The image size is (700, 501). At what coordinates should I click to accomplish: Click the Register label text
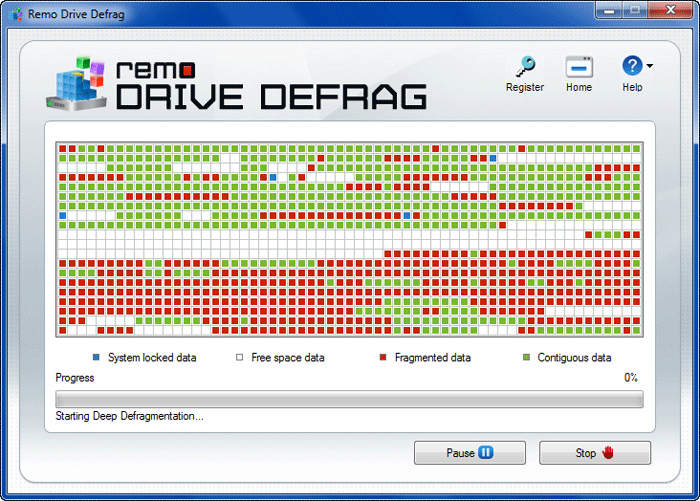525,87
